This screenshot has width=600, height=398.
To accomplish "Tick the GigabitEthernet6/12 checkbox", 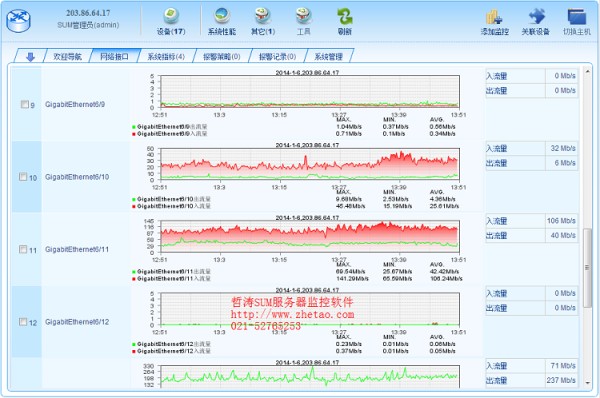I will pos(23,321).
